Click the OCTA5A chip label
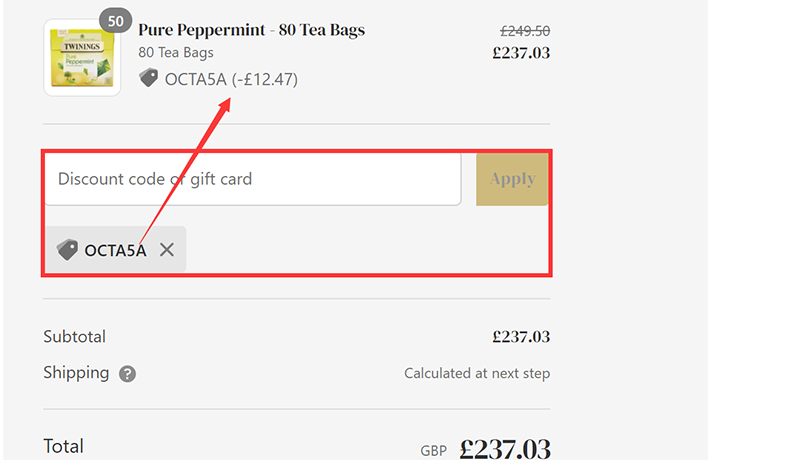This screenshot has height=460, width=800. pos(115,251)
